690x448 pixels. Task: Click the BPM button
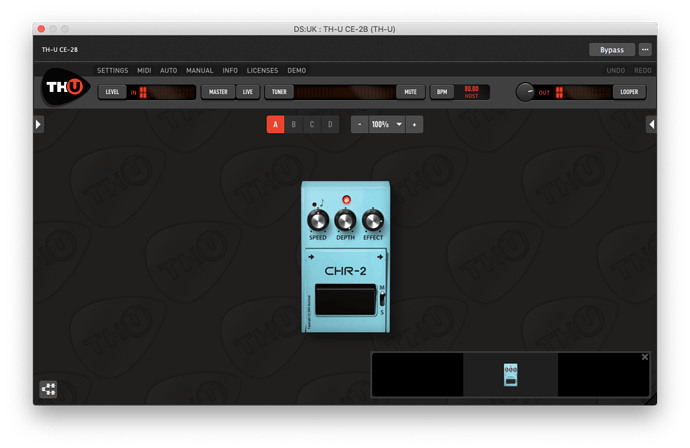[x=442, y=92]
